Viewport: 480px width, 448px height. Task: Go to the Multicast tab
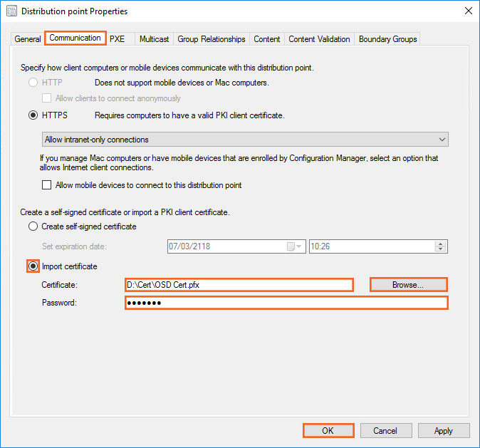tap(154, 39)
